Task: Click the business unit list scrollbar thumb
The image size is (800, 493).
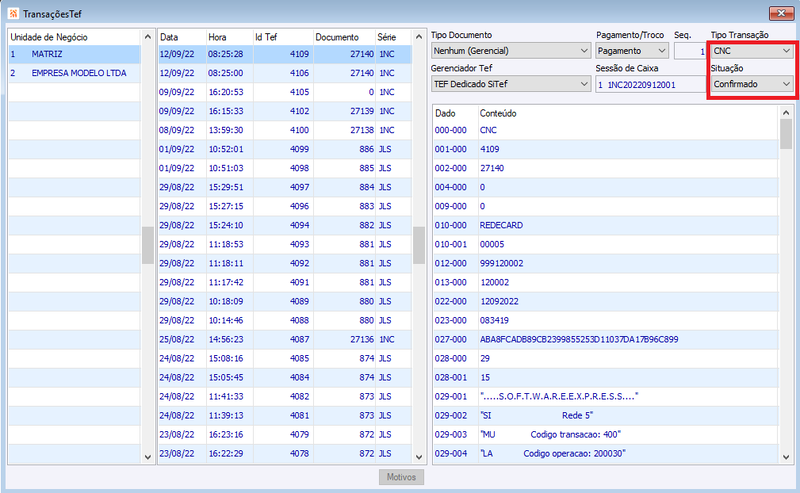Action: point(148,245)
